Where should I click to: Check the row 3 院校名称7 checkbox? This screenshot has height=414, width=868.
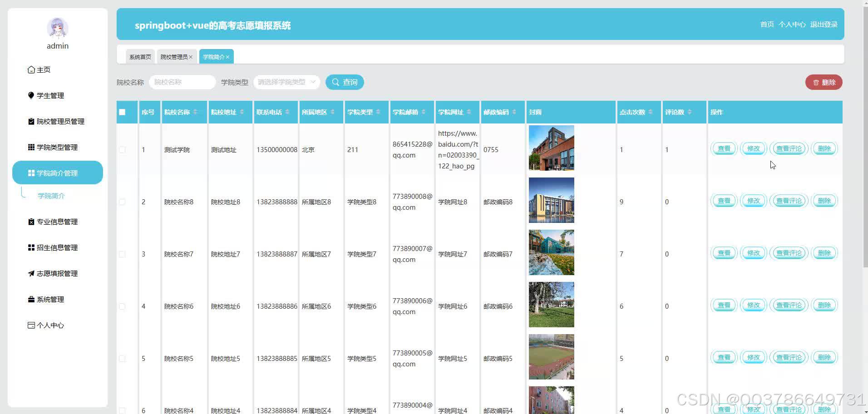coord(122,254)
